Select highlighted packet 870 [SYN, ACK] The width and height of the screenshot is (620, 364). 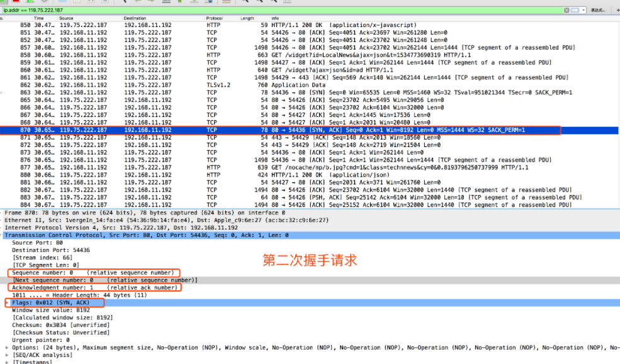[310, 130]
